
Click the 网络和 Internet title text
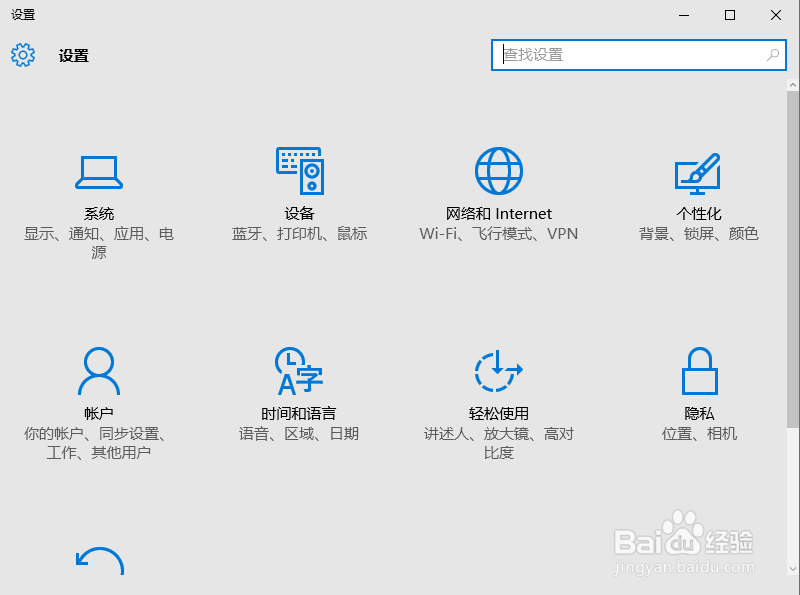498,213
